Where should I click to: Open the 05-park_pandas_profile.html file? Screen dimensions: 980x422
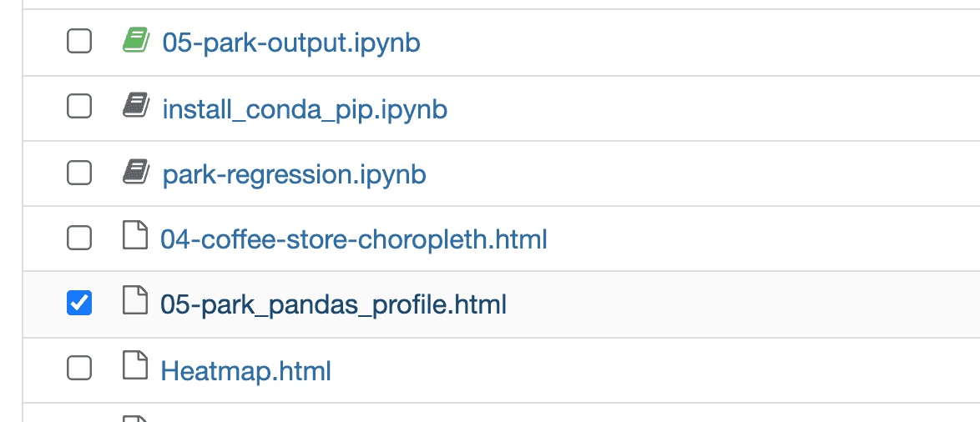[333, 304]
